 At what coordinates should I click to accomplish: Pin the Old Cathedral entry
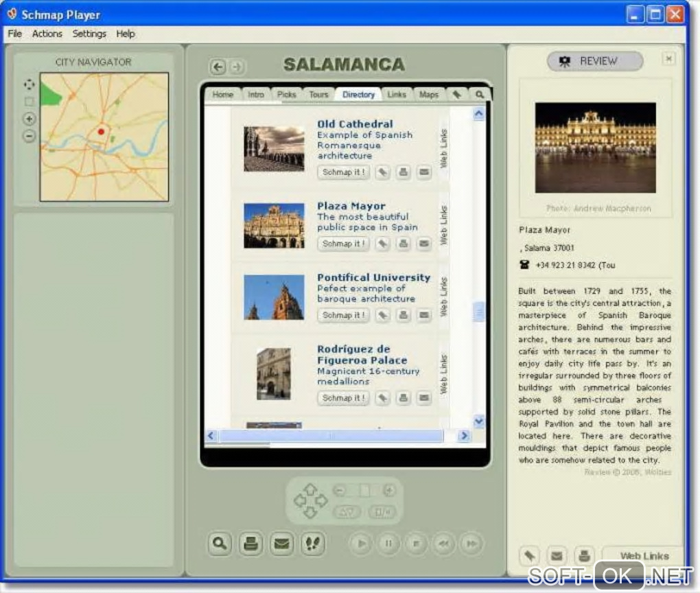coord(382,172)
